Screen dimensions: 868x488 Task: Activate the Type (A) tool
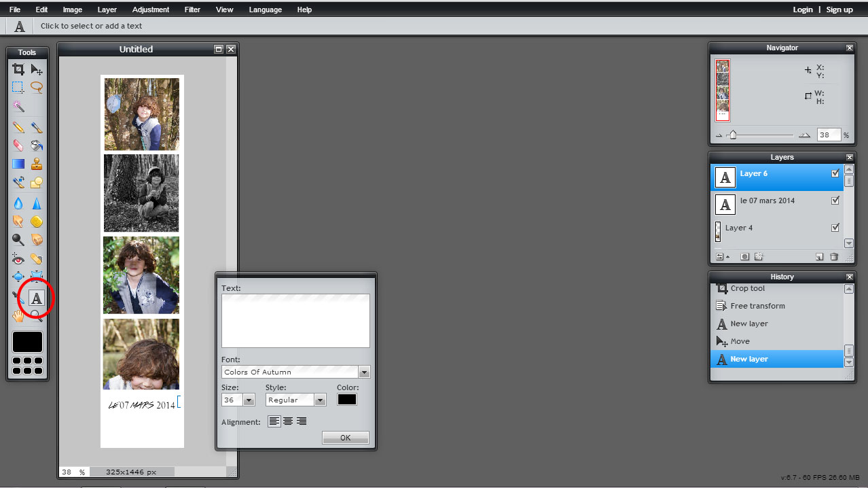[x=37, y=298]
